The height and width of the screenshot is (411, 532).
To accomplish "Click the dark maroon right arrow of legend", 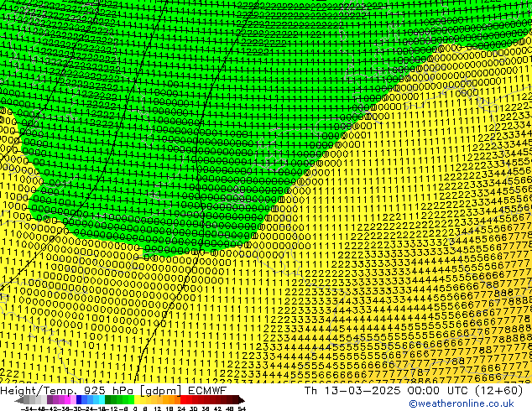I will pos(242,400).
